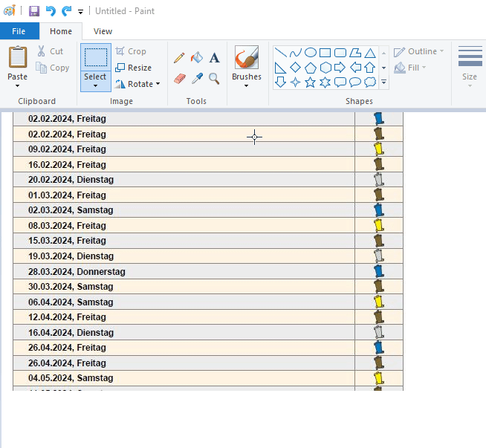The image size is (486, 448).
Task: Click the Resize button
Action: tap(133, 68)
